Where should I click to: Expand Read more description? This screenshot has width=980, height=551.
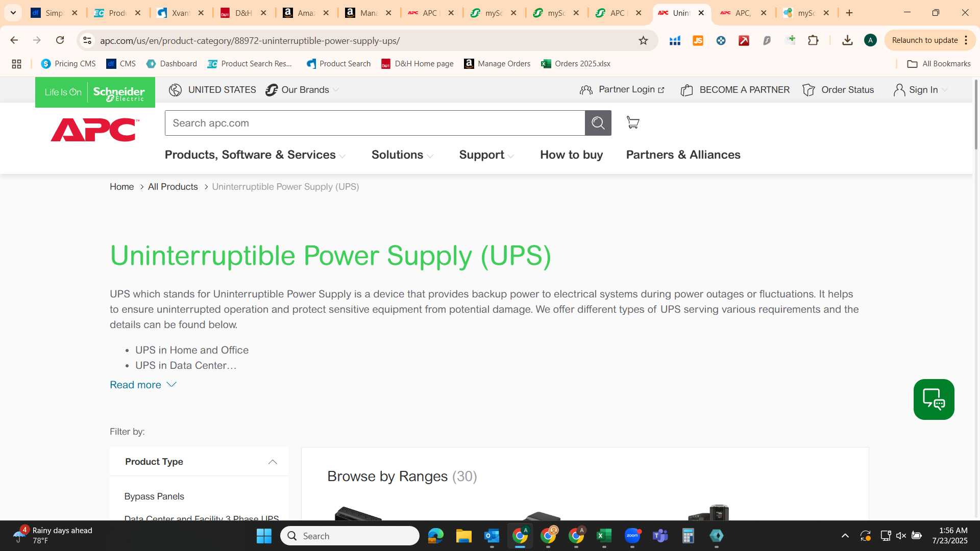tap(143, 385)
